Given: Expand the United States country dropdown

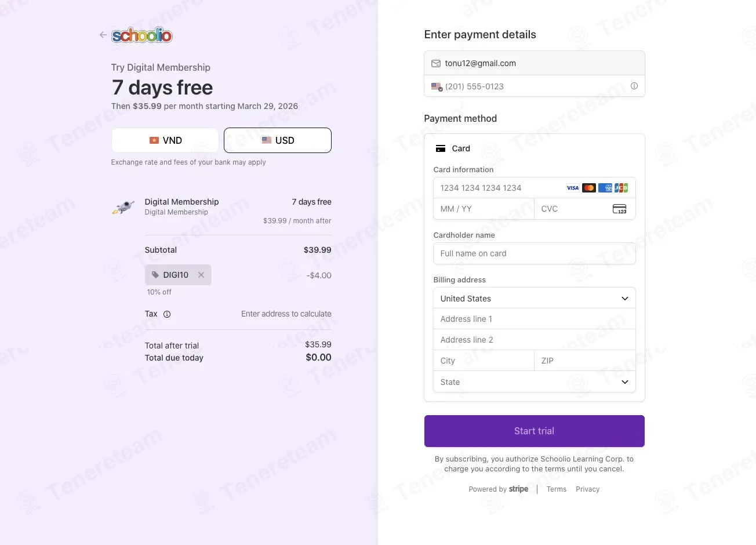Looking at the screenshot, I should (x=535, y=299).
